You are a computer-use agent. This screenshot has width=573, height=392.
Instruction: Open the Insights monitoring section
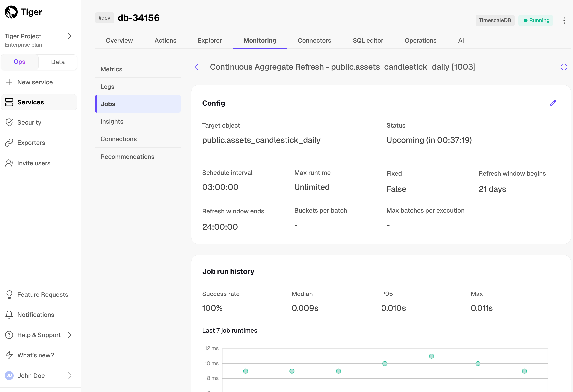click(x=112, y=121)
